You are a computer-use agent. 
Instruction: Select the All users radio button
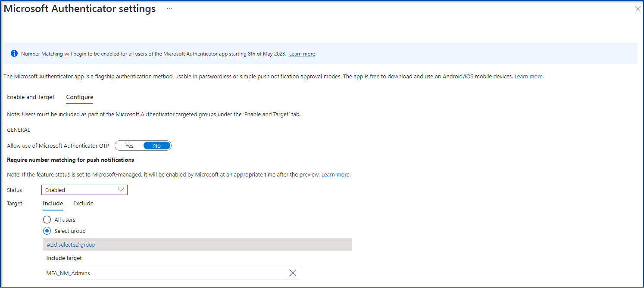click(47, 220)
